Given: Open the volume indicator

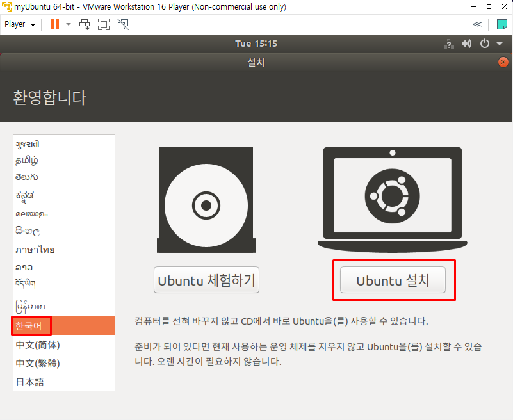Looking at the screenshot, I should (466, 44).
